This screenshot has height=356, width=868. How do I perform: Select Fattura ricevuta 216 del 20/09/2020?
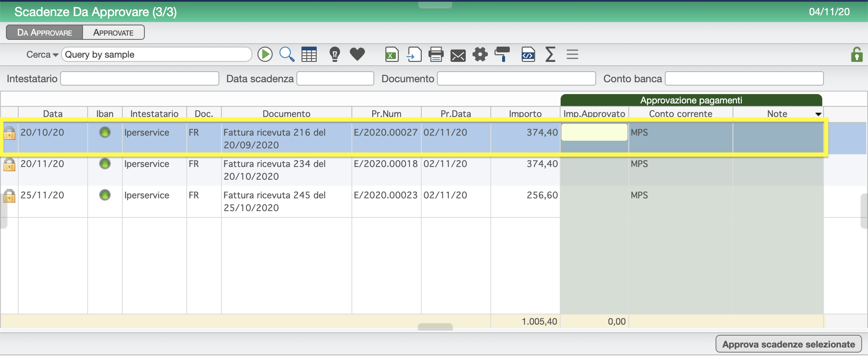274,139
